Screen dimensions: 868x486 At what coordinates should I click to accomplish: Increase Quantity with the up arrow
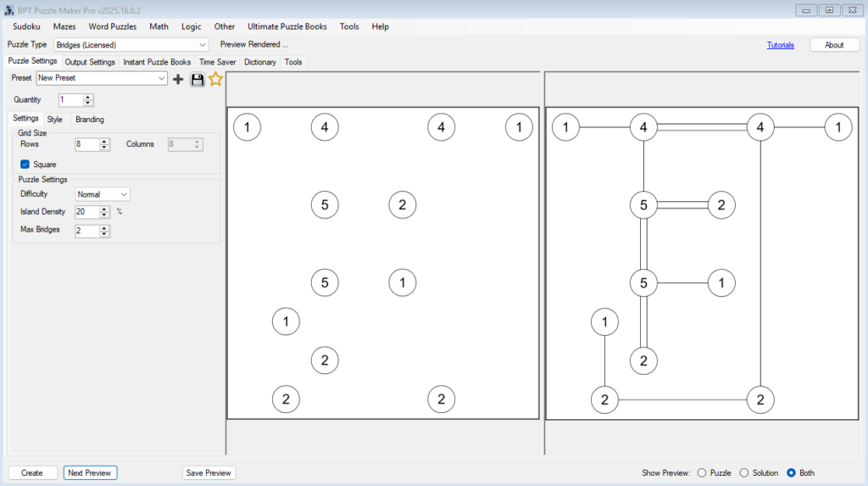point(88,97)
